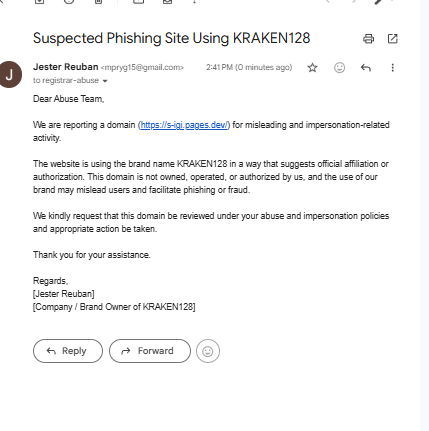Screen dimensions: 429x431
Task: Click the sender name Jester Reuban
Action: (66, 67)
